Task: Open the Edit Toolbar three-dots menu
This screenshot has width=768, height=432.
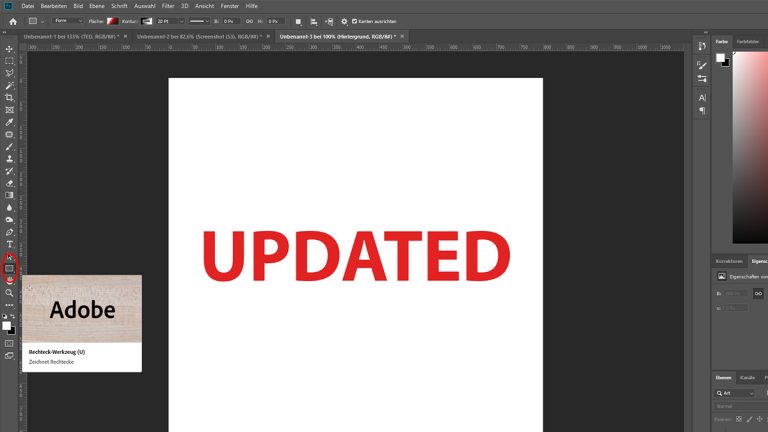Action: pyautogui.click(x=9, y=305)
